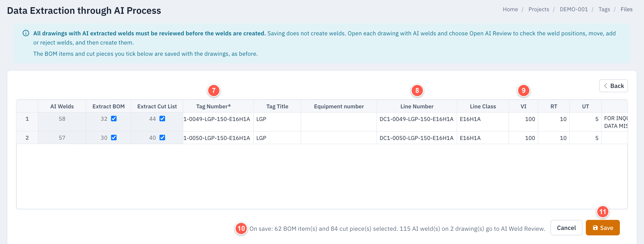644x244 pixels.
Task: Click the Back button
Action: [x=614, y=86]
